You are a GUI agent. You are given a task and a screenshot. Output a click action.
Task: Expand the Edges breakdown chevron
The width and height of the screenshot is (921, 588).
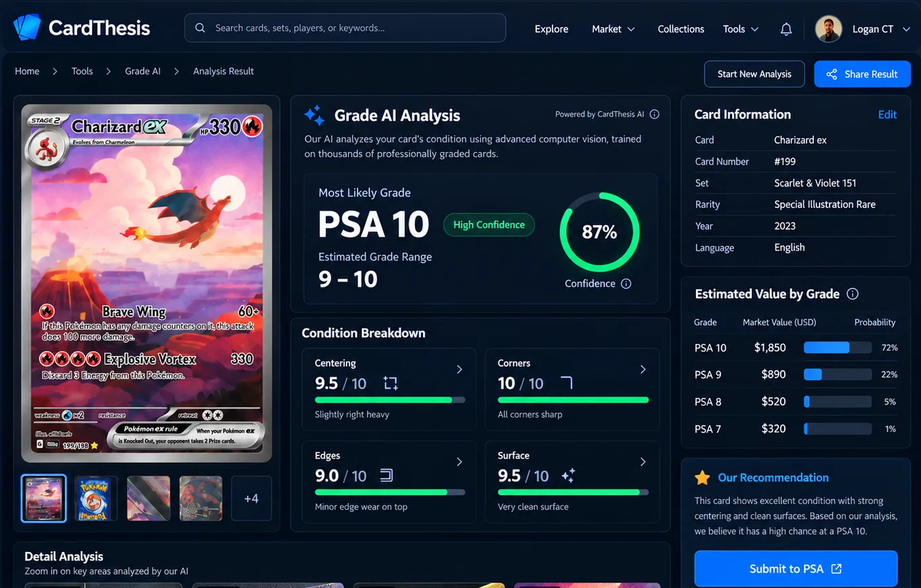pyautogui.click(x=459, y=461)
